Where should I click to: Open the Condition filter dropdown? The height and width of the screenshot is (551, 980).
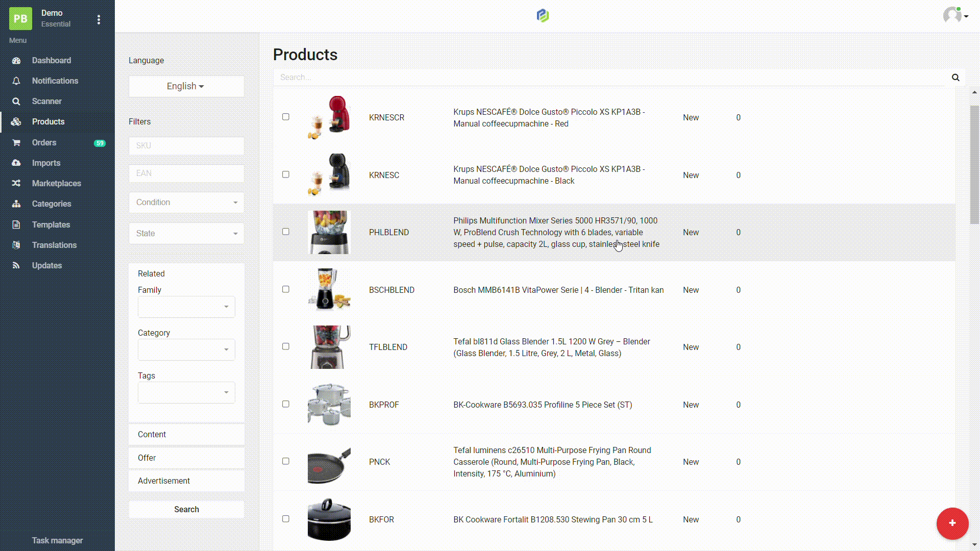tap(186, 203)
